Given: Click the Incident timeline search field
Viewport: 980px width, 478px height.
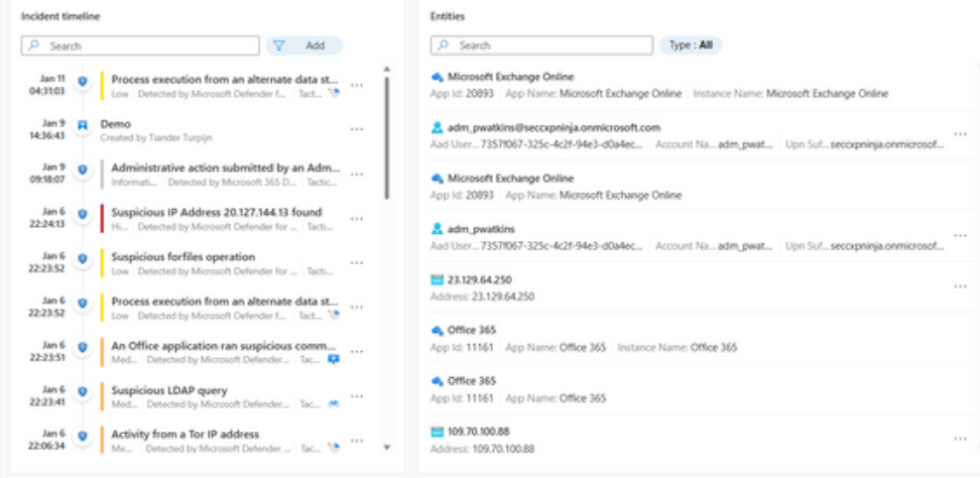Looking at the screenshot, I should tap(149, 46).
